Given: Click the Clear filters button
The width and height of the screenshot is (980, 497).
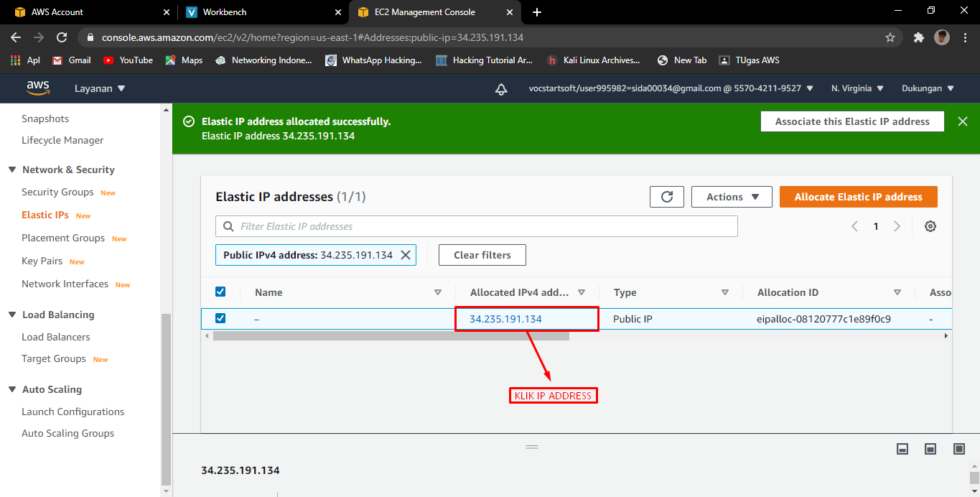Looking at the screenshot, I should [x=482, y=255].
